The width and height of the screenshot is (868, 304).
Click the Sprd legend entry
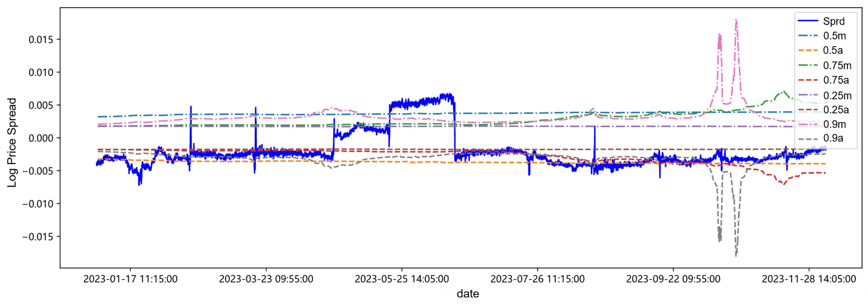point(834,21)
